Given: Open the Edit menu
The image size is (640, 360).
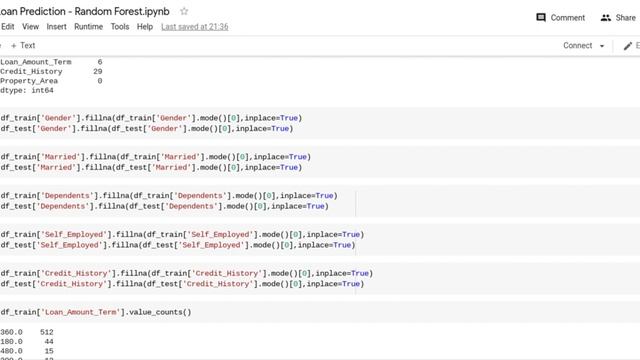Looking at the screenshot, I should click(x=7, y=27).
